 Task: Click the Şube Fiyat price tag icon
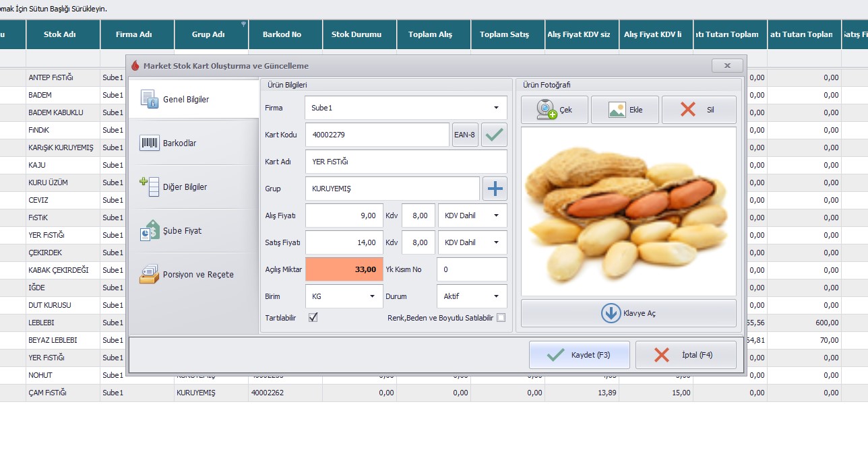click(149, 230)
